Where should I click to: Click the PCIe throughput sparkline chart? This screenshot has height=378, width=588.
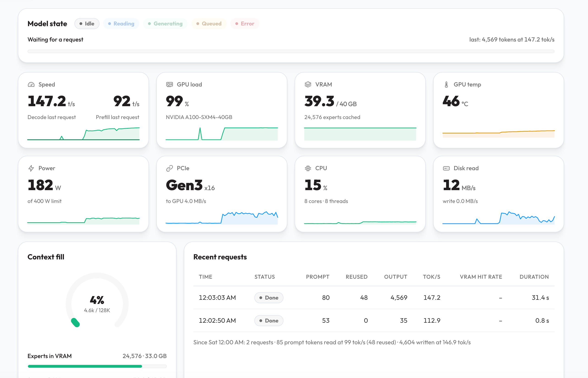222,217
